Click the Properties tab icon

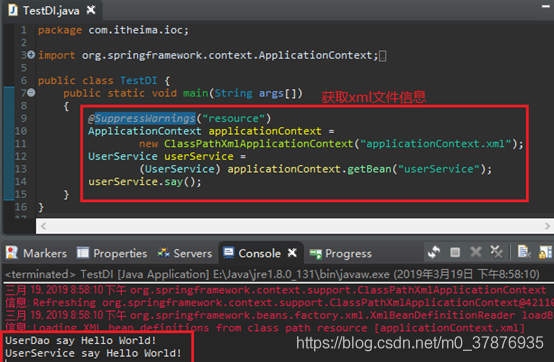point(83,253)
